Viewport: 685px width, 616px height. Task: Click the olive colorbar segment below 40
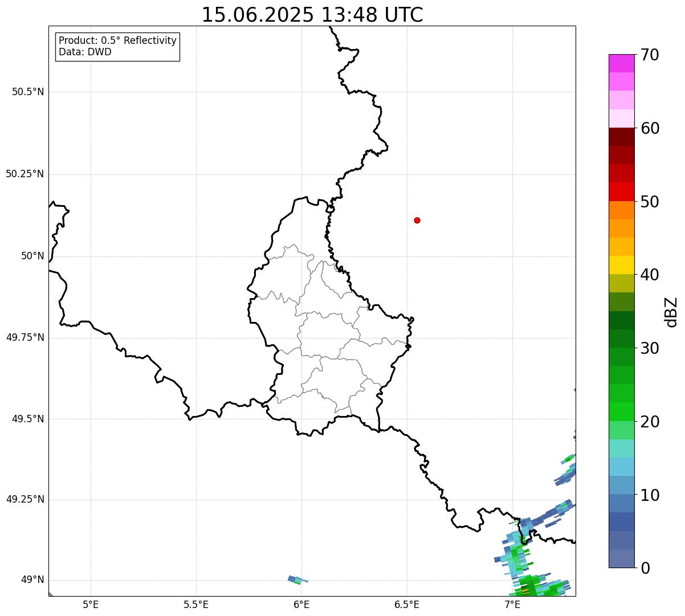(621, 283)
